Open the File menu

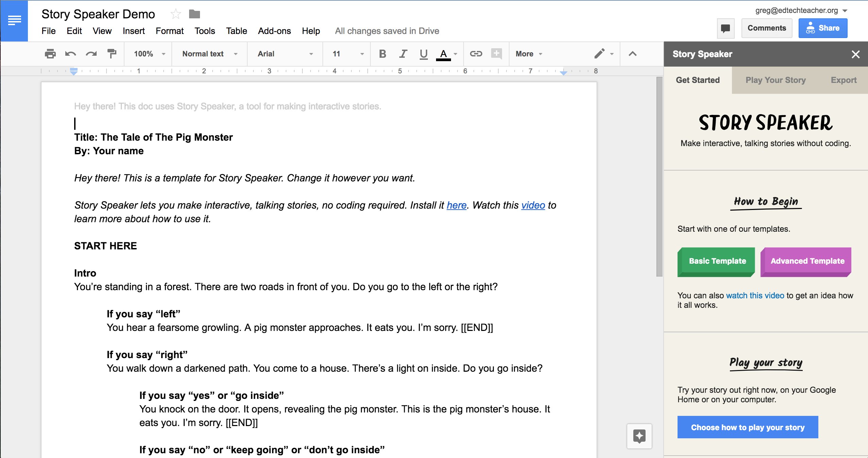[49, 31]
